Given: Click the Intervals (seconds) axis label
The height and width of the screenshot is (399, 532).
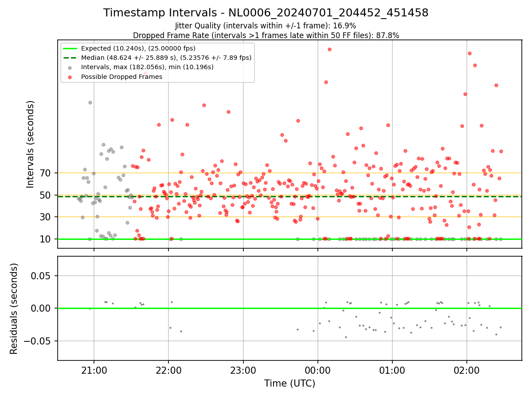Looking at the screenshot, I should coord(30,144).
